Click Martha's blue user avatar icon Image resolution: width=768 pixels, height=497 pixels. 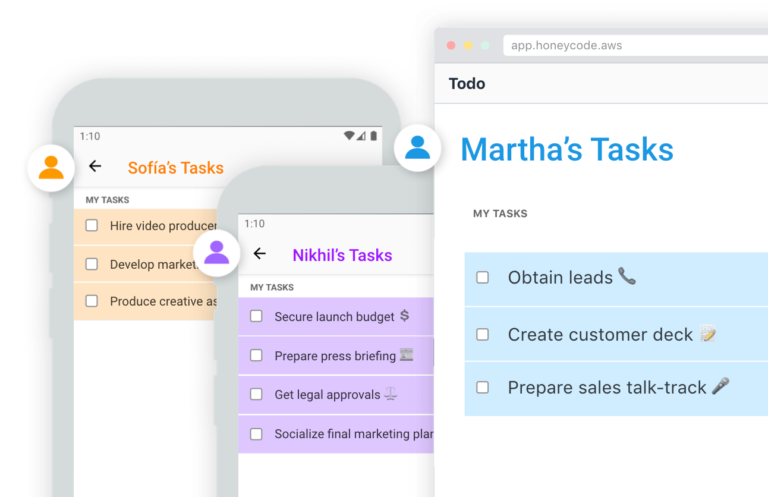417,148
